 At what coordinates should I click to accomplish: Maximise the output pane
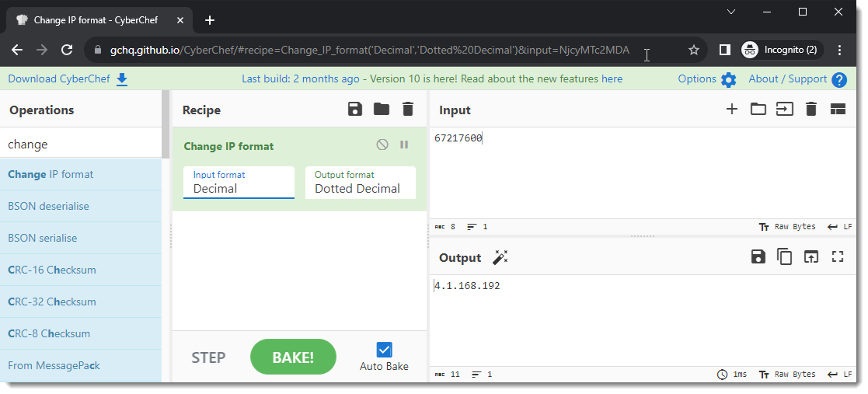tap(838, 256)
